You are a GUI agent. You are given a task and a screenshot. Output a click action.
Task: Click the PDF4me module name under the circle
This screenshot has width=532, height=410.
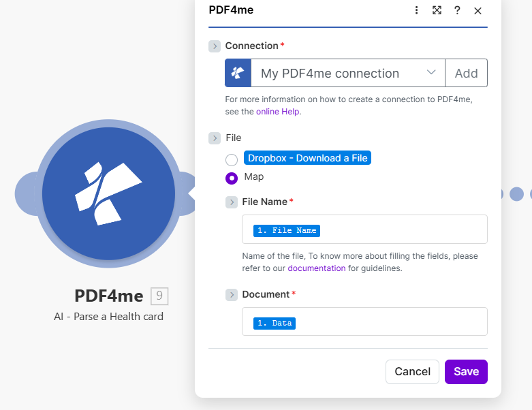tap(109, 296)
